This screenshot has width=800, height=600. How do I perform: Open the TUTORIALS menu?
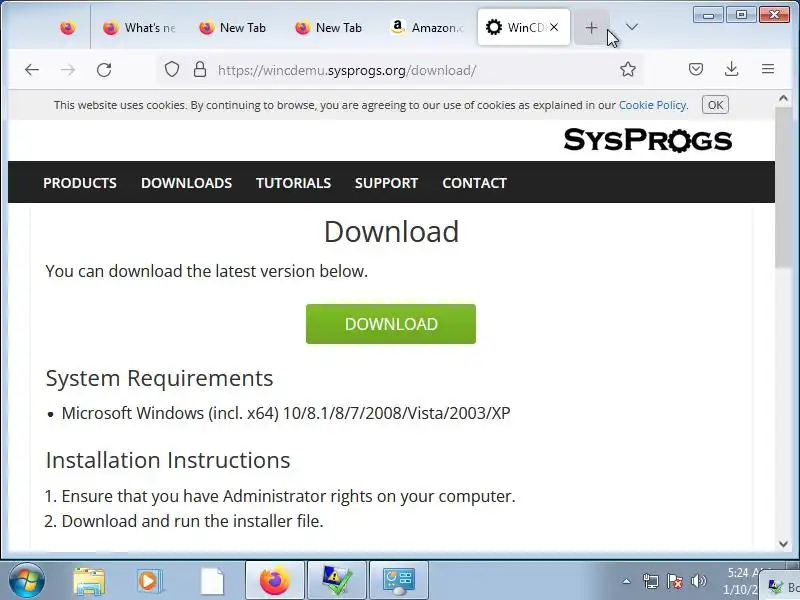coord(293,183)
